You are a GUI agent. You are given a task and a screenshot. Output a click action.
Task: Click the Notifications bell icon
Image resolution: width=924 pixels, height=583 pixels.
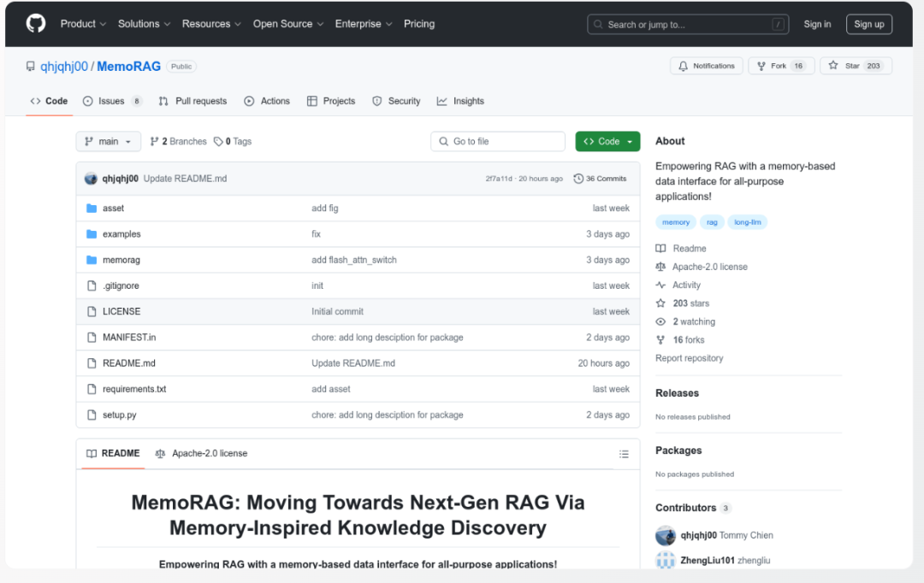tap(683, 66)
